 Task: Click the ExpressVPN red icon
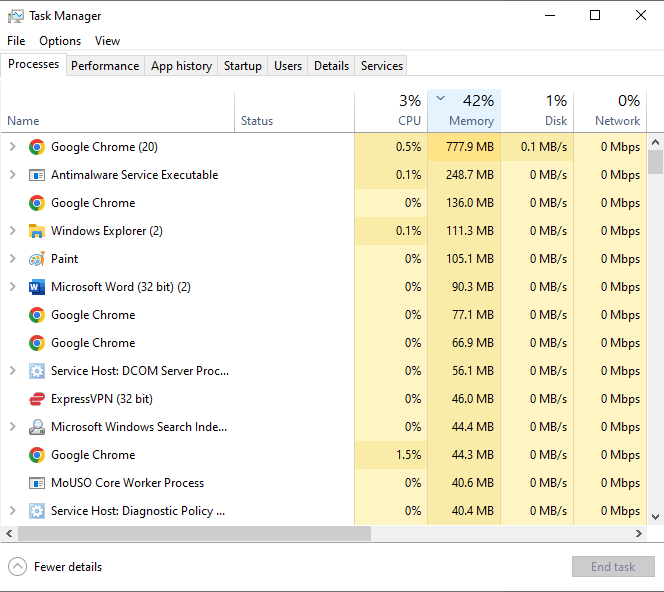click(37, 399)
